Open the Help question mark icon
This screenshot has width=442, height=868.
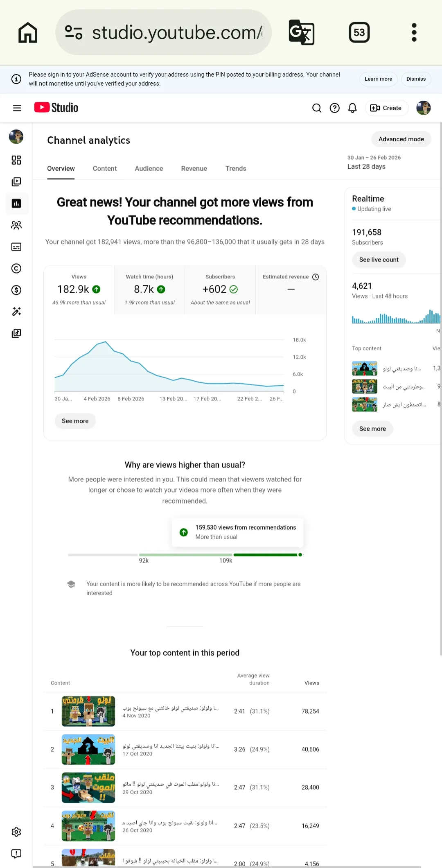pyautogui.click(x=335, y=108)
